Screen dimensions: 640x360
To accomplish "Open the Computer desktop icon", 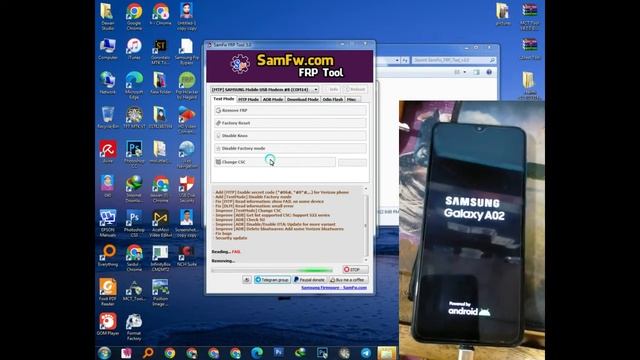I will pyautogui.click(x=108, y=49).
